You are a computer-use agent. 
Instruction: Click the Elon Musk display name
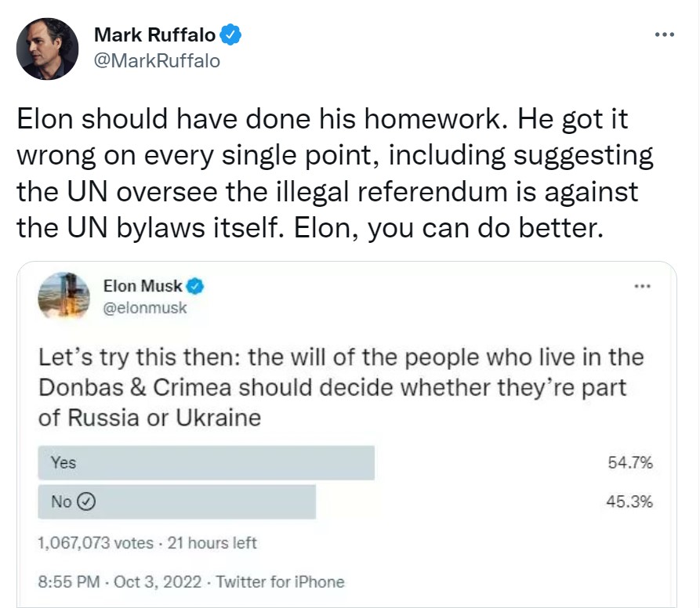point(142,286)
